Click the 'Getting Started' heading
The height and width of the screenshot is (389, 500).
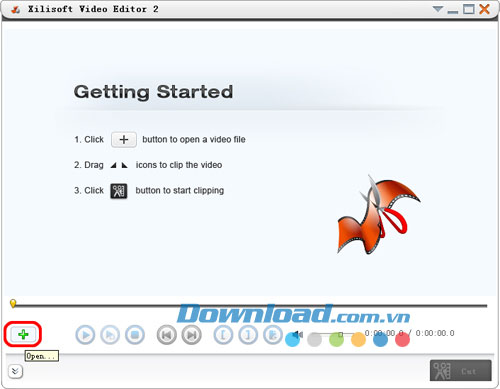tap(153, 92)
